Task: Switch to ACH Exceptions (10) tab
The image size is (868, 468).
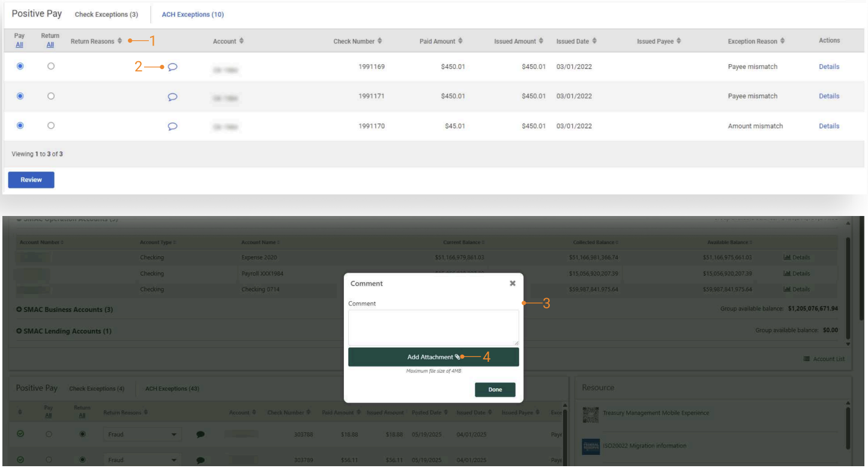Action: (x=193, y=14)
